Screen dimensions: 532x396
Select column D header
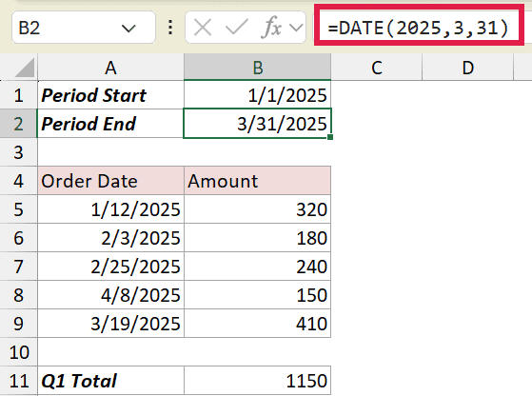click(x=468, y=68)
